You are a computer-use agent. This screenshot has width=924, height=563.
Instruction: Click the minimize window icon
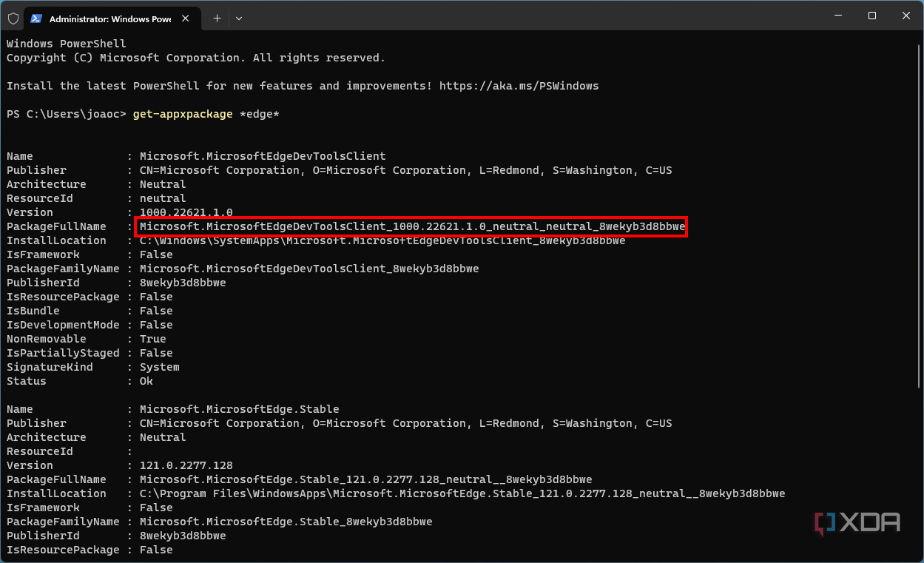(837, 16)
